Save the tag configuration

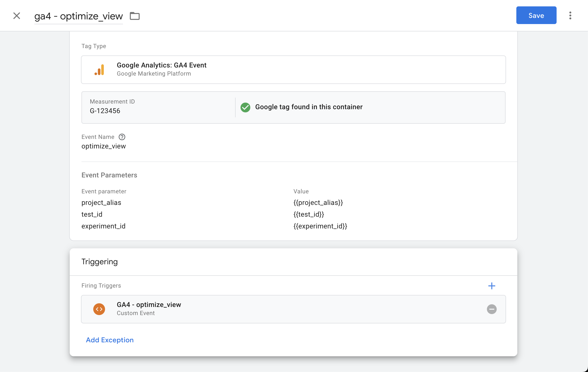click(x=536, y=15)
